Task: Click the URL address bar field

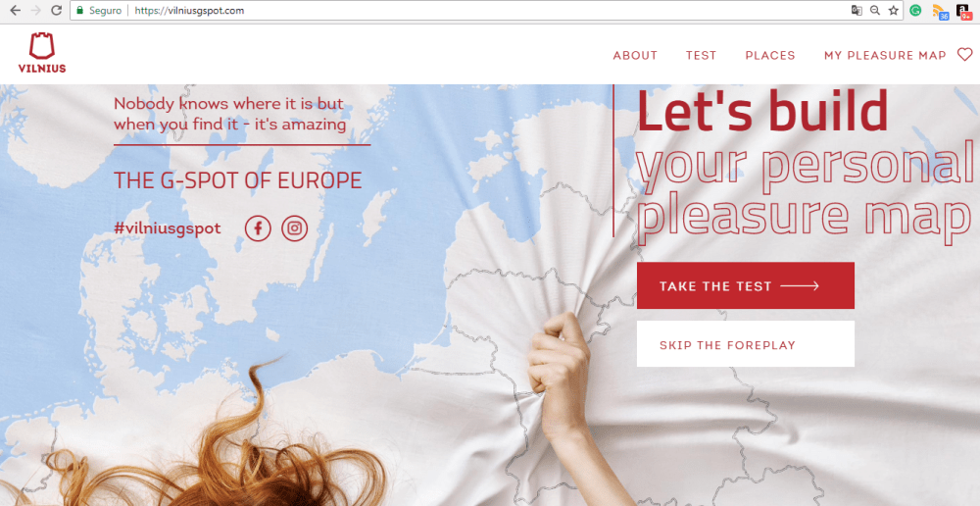Action: pyautogui.click(x=487, y=11)
